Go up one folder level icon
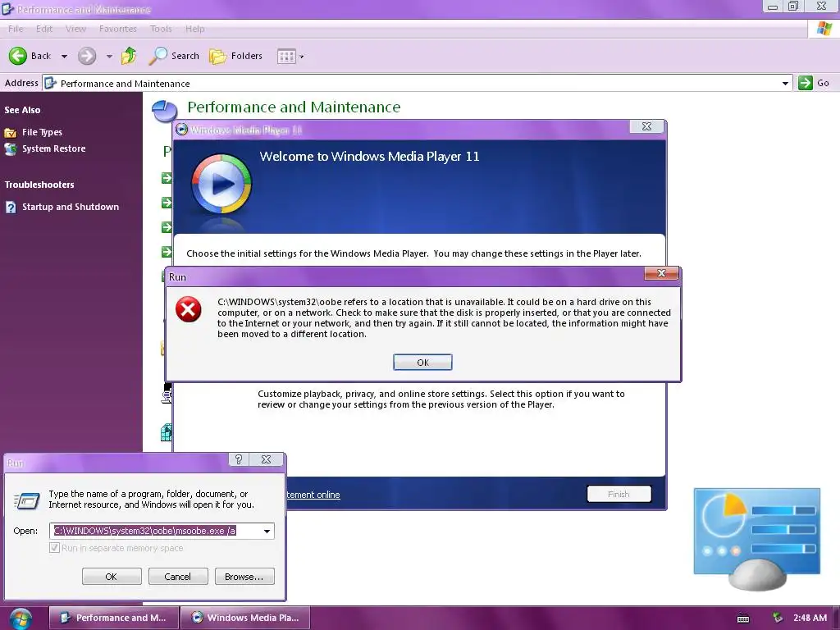Screen dimensions: 840x630 pos(129,56)
